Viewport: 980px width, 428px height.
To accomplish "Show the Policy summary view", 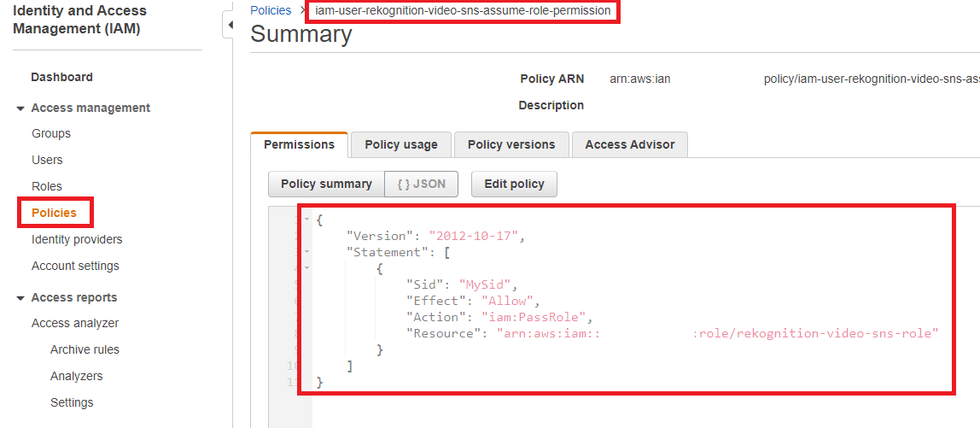I will (x=326, y=184).
